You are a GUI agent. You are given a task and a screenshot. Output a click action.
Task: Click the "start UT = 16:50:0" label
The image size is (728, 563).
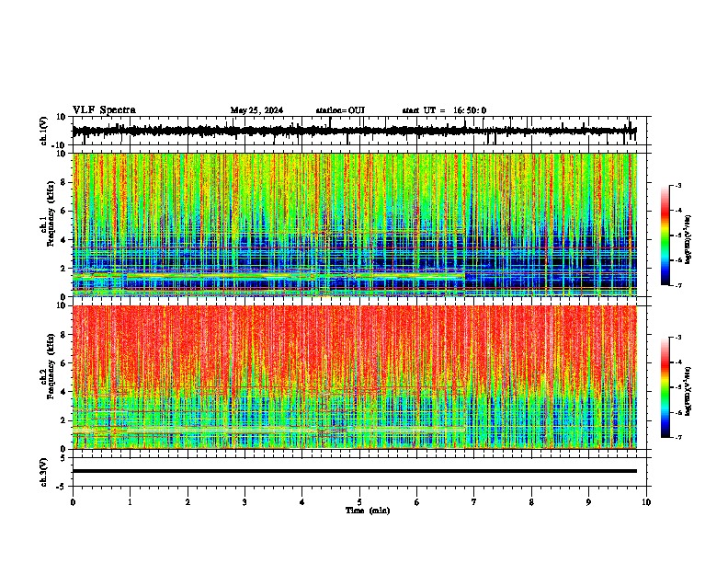pyautogui.click(x=444, y=110)
